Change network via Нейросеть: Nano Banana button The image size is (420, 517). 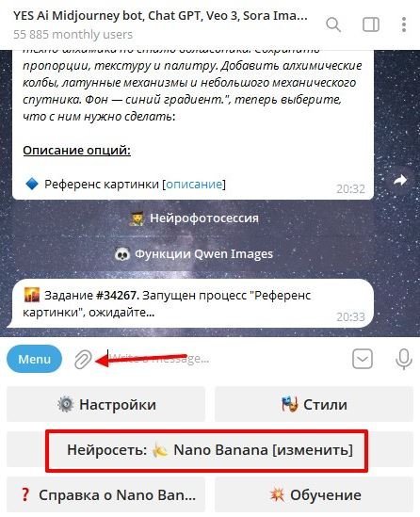coord(210,449)
